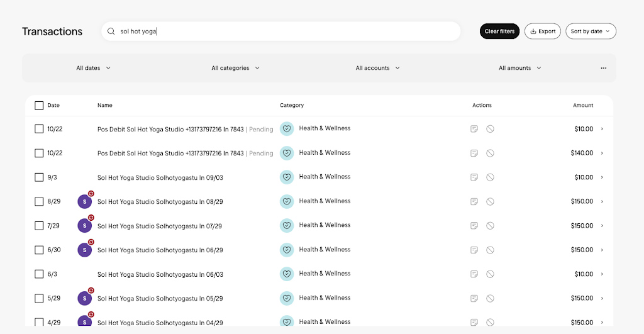
Task: Click into the search field containing sol hot yoga
Action: pos(283,31)
